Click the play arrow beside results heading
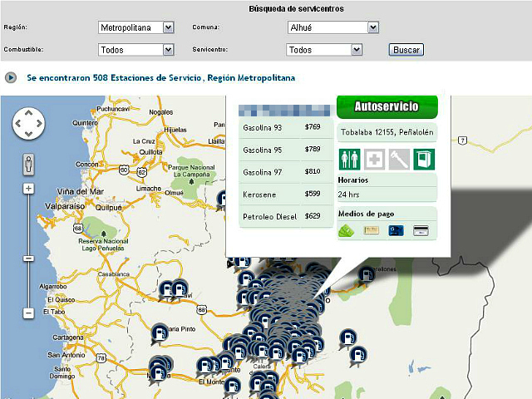Viewport: 532px width, 399px height. (x=11, y=77)
